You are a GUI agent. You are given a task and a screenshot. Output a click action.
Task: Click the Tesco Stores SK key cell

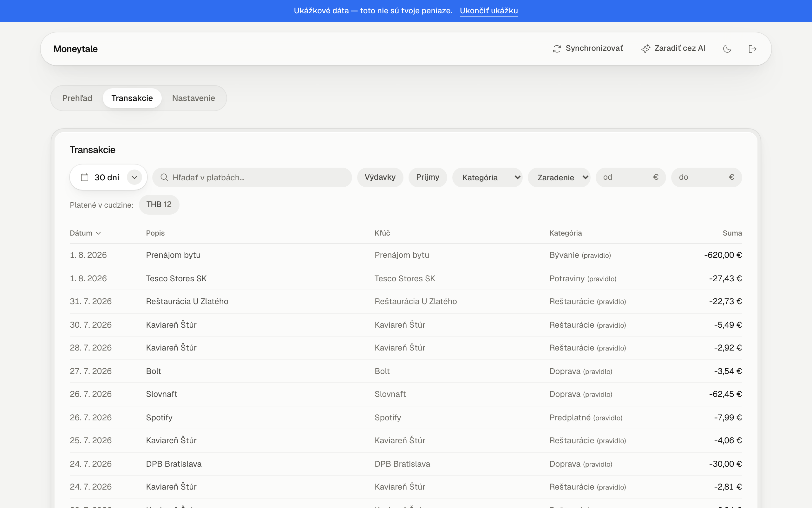pos(405,278)
